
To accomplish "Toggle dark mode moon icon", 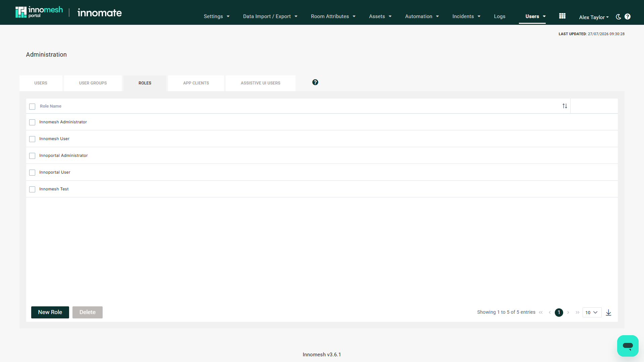I will [x=619, y=17].
